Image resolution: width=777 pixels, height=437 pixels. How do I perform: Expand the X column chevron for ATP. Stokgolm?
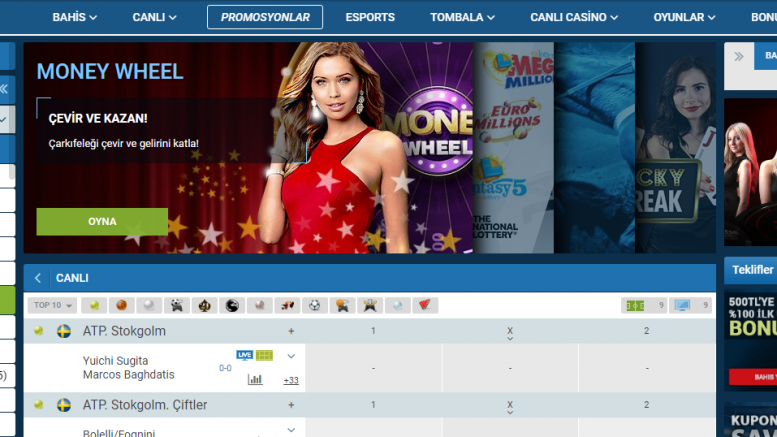coord(510,338)
